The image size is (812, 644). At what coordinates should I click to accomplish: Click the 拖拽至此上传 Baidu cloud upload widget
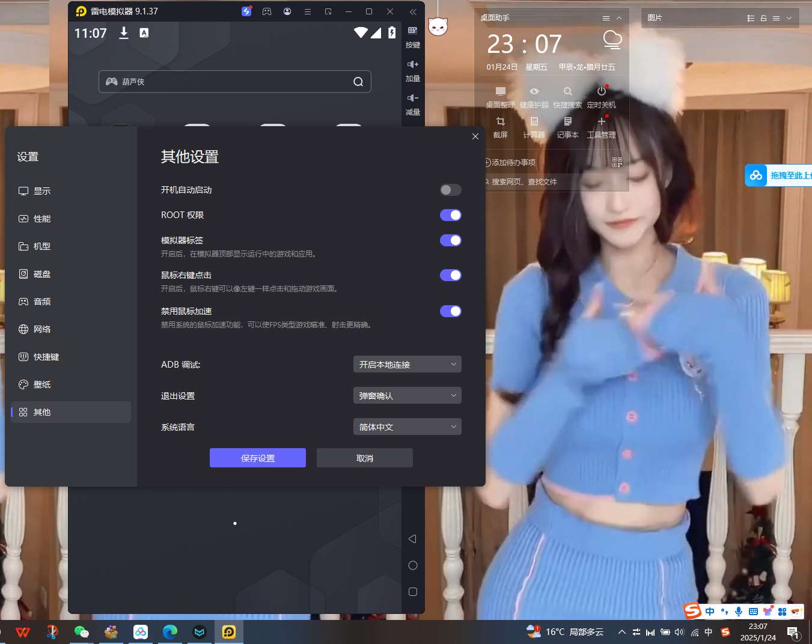(x=778, y=175)
